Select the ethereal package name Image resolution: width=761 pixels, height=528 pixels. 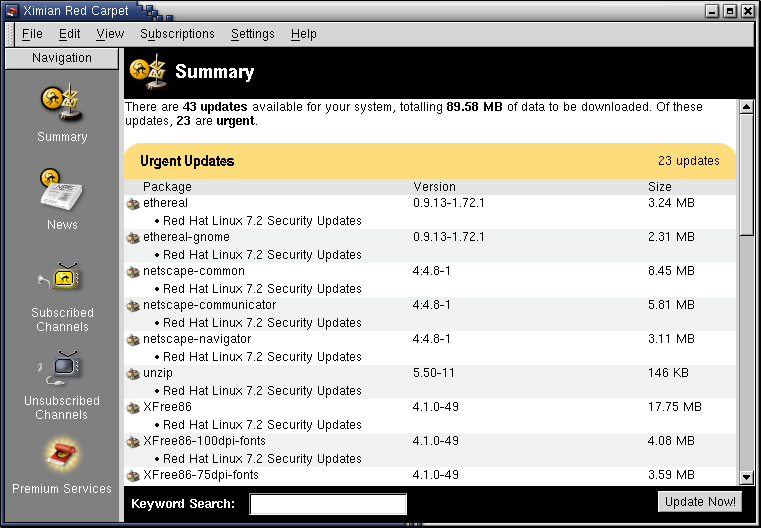pos(165,203)
